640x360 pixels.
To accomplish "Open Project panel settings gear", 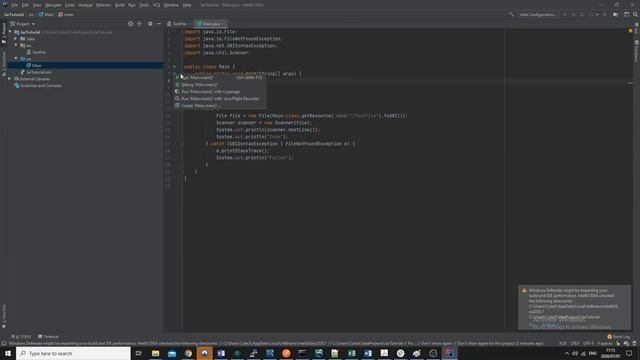I will point(150,24).
